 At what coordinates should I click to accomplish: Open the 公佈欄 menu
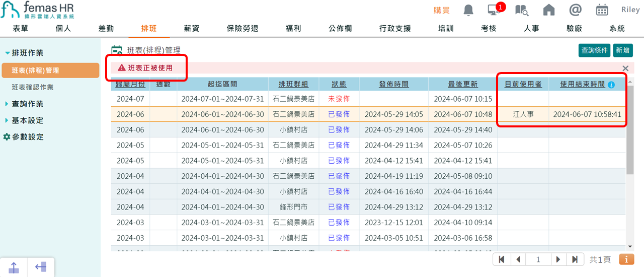point(340,28)
